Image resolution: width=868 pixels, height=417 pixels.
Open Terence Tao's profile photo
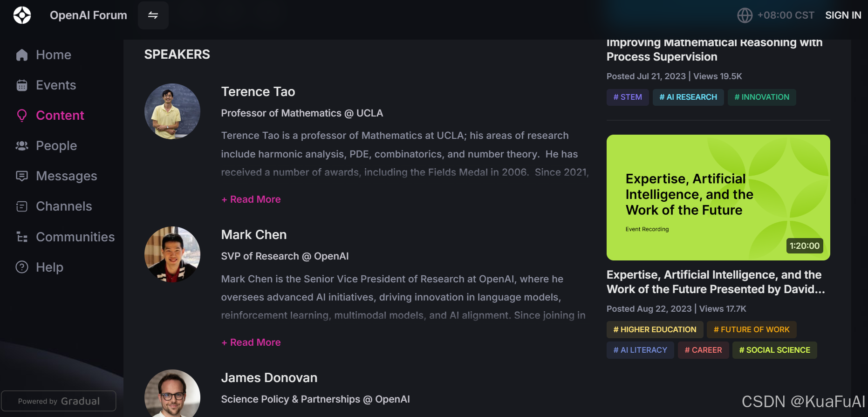pyautogui.click(x=172, y=111)
